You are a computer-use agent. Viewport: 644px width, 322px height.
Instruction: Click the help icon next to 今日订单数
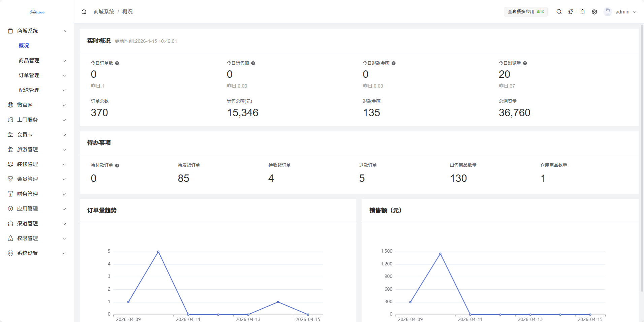pyautogui.click(x=117, y=63)
